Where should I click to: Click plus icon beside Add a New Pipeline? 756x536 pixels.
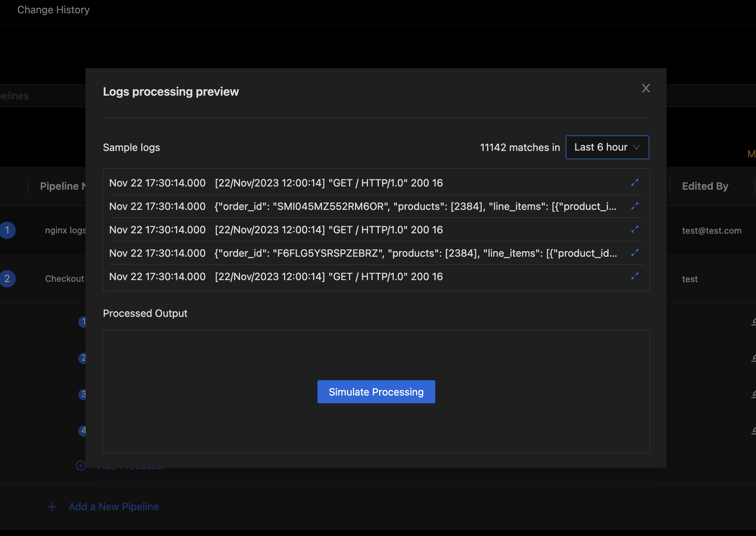52,507
